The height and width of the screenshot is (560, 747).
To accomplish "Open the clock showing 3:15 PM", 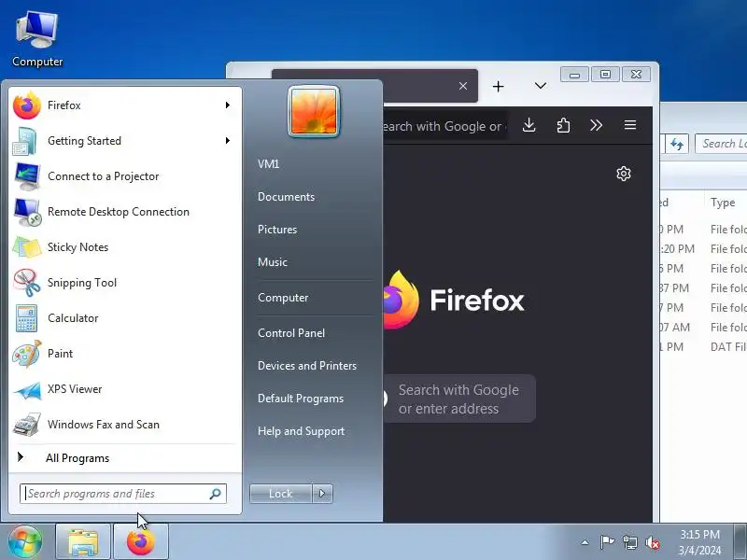I will click(699, 542).
